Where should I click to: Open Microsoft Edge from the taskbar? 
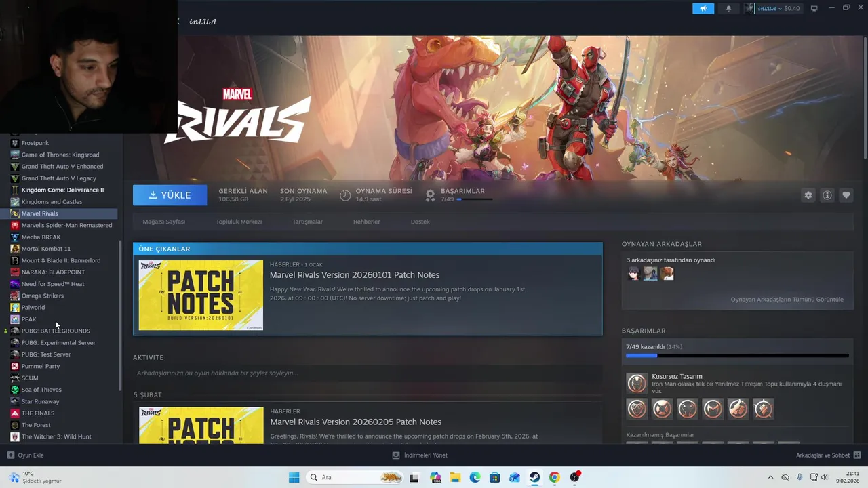(x=475, y=477)
